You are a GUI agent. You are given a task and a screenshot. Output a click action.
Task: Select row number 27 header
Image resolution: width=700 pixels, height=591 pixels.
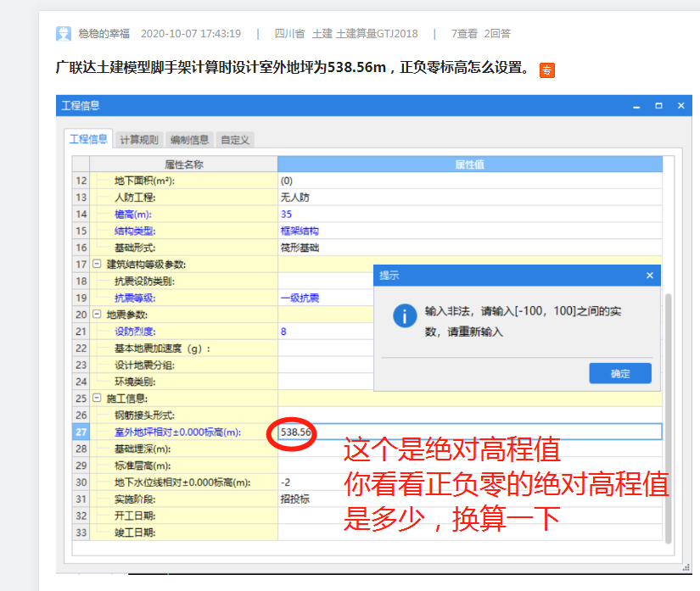coord(81,432)
